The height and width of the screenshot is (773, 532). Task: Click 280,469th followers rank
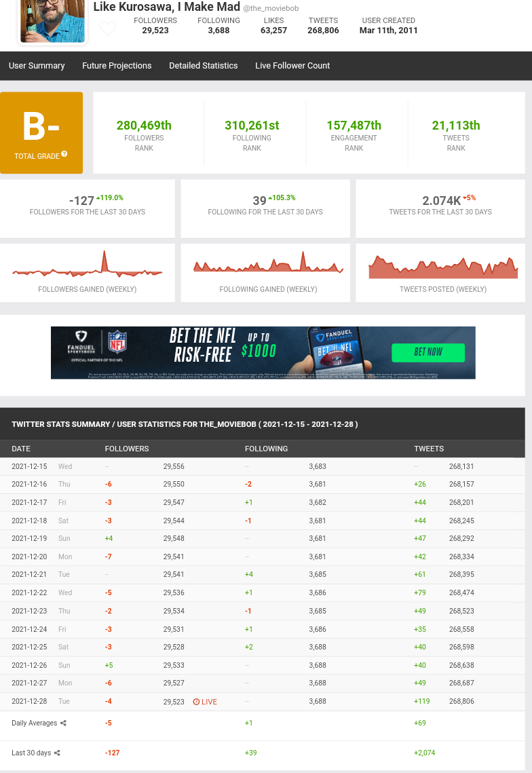click(144, 126)
